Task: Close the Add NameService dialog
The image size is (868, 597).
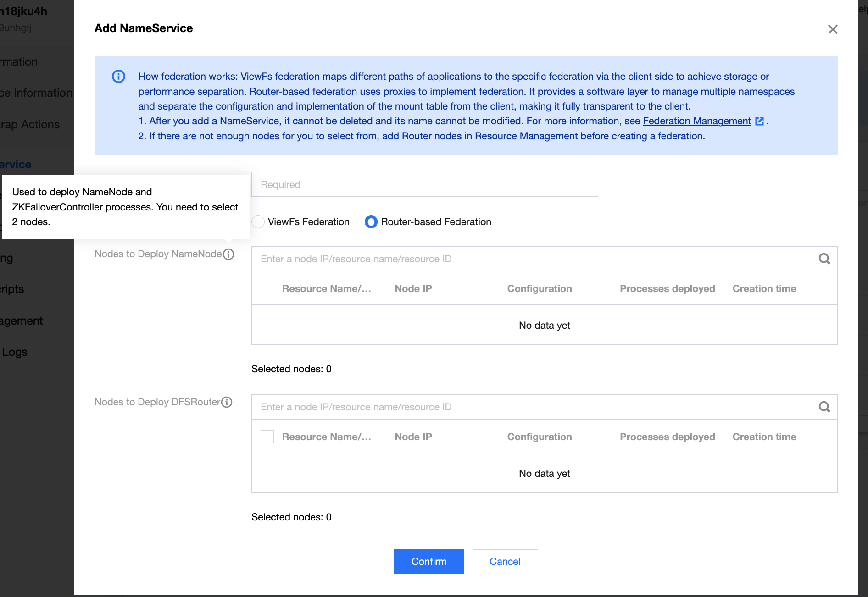Action: [832, 29]
